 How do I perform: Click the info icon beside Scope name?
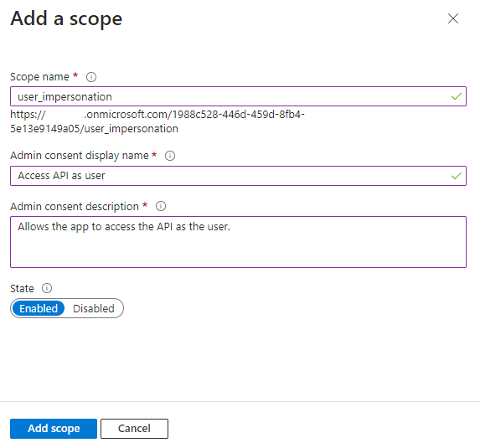91,77
